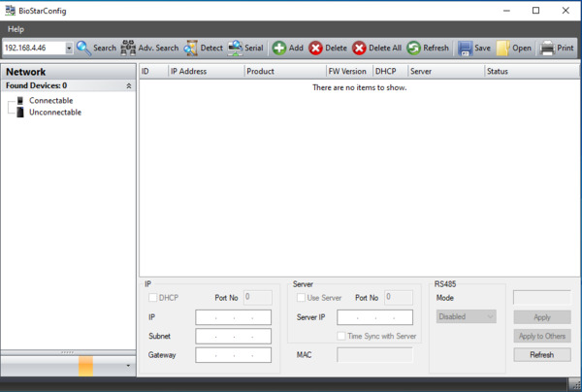Open Adv. Search binoculars tool

[x=128, y=49]
